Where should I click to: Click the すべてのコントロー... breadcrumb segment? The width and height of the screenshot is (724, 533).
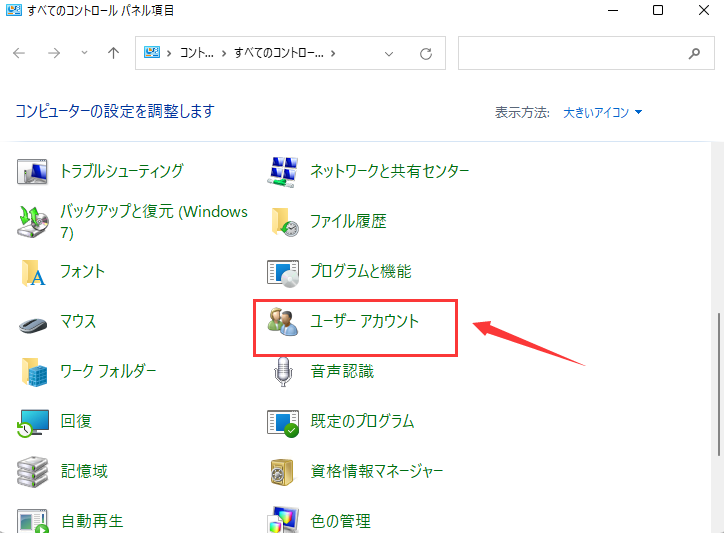(x=278, y=53)
